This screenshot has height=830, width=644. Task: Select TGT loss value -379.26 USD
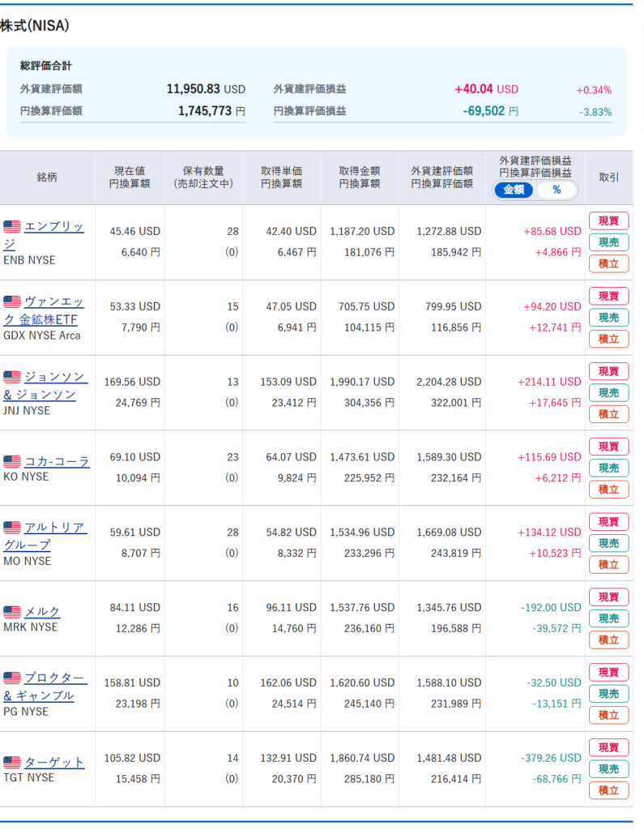(x=551, y=758)
